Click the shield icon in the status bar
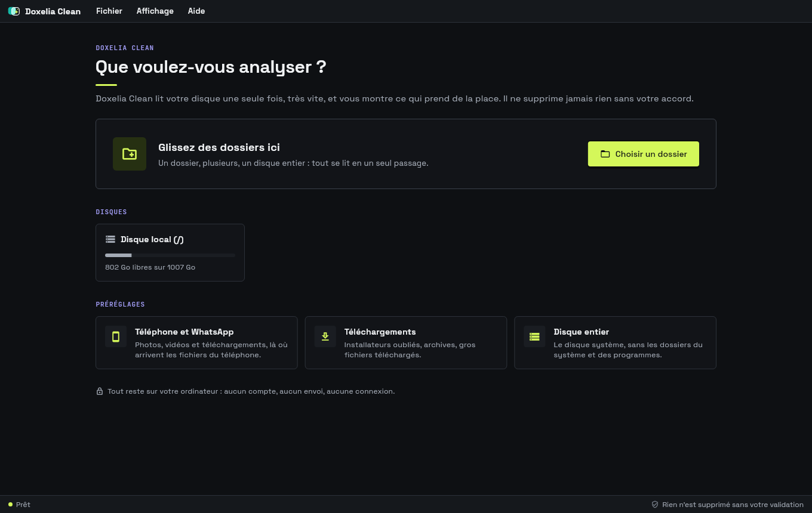The width and height of the screenshot is (812, 513). 655,505
